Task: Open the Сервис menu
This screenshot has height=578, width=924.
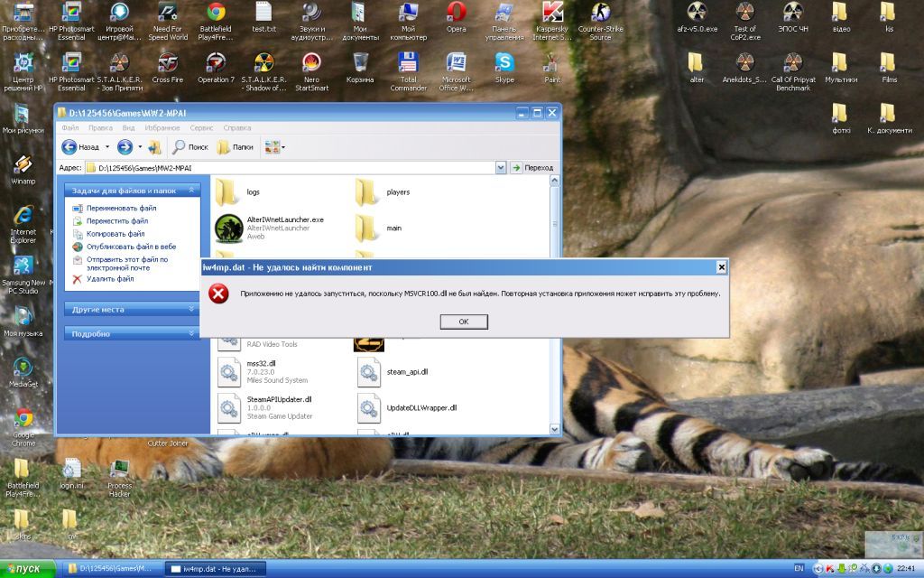Action: (201, 127)
